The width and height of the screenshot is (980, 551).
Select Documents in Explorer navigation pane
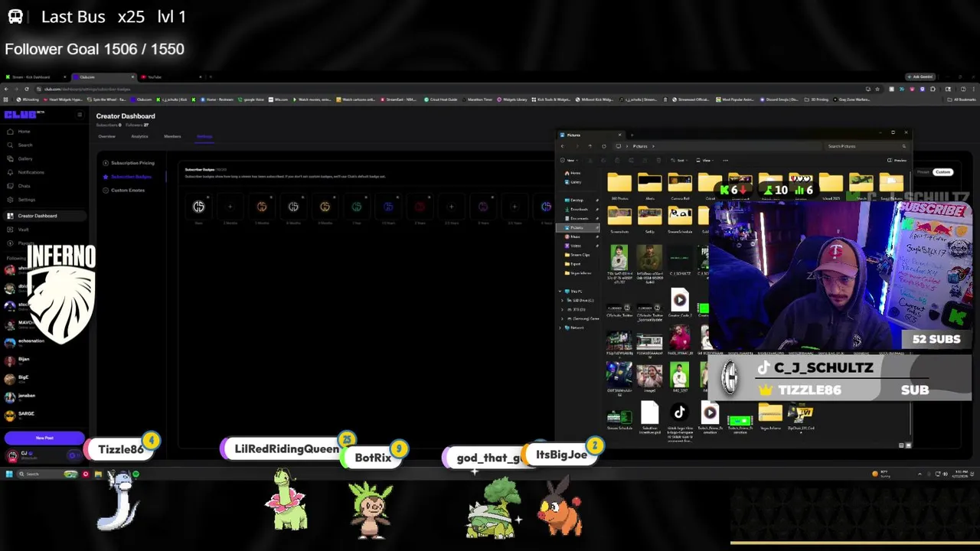point(579,218)
